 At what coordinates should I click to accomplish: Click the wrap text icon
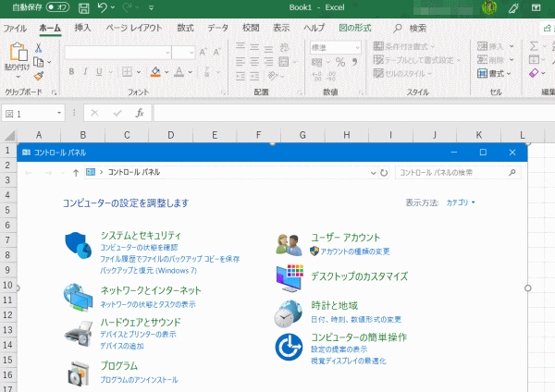tap(284, 47)
